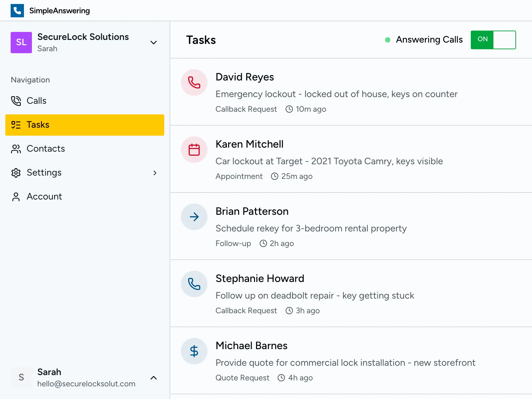Open Karen Mitchell's car lockout description
The width and height of the screenshot is (532, 399).
[329, 161]
